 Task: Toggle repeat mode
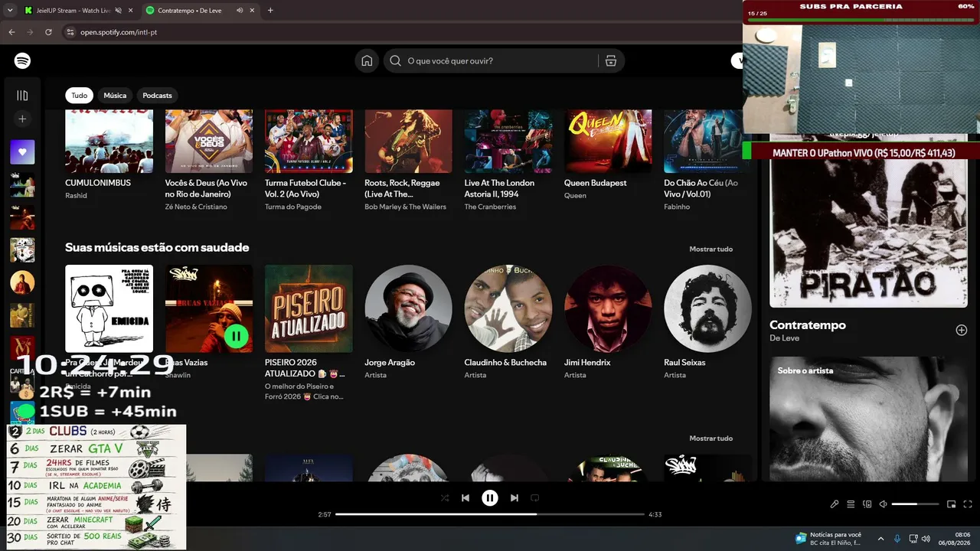click(x=535, y=498)
